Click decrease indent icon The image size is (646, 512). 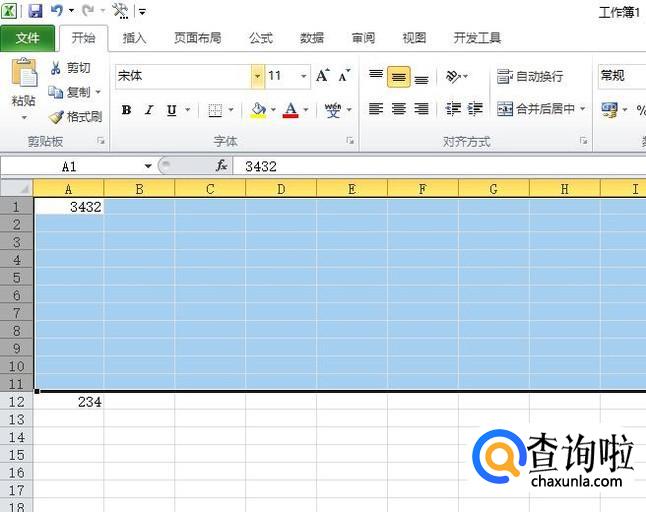point(453,109)
